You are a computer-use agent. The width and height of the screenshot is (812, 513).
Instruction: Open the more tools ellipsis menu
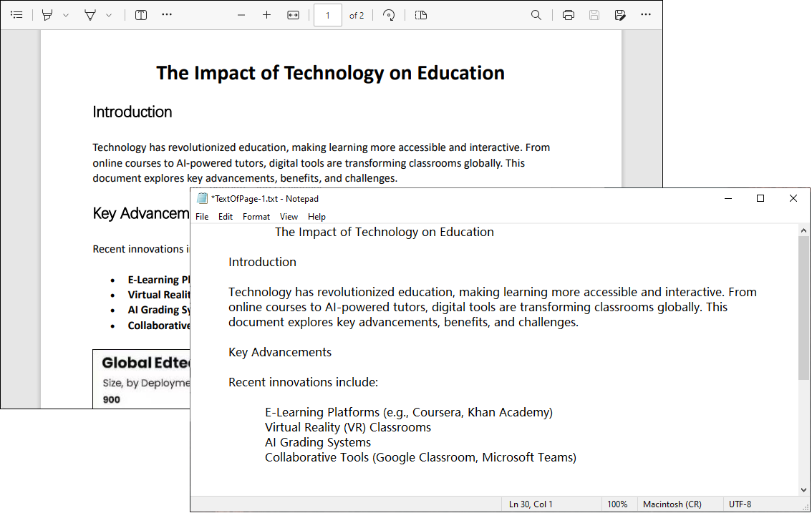point(166,14)
